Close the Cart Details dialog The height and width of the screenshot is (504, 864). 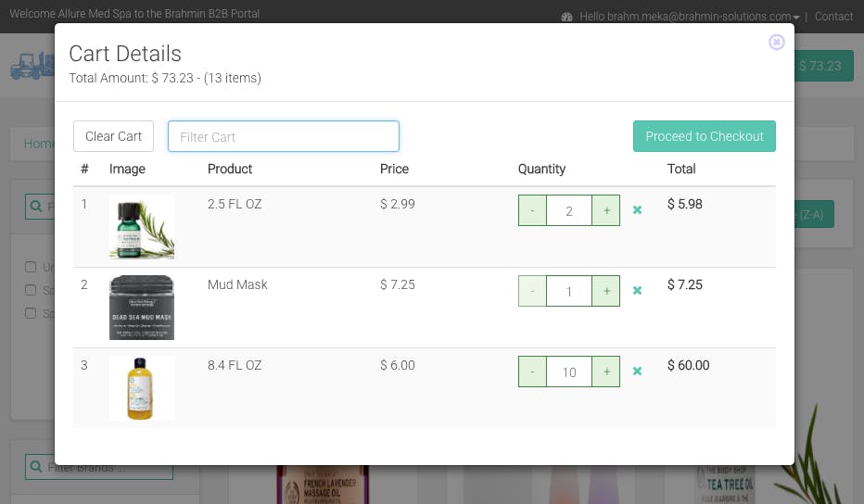coord(777,42)
